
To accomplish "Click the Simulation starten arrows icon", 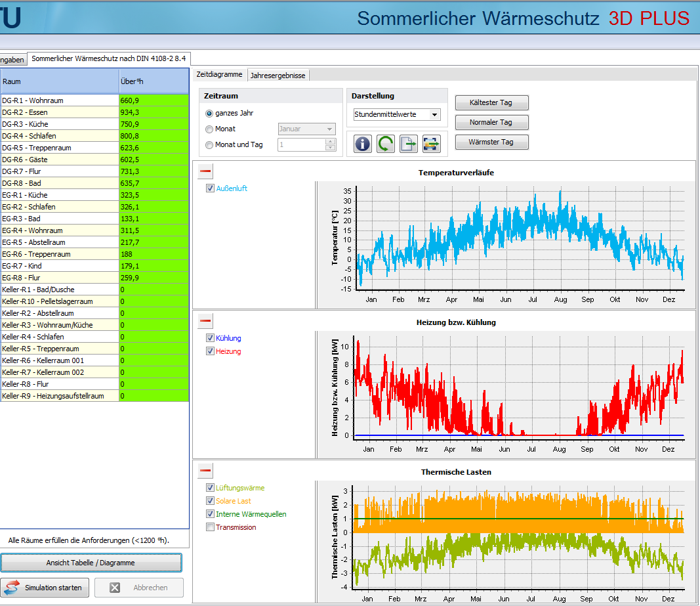I will (12, 588).
